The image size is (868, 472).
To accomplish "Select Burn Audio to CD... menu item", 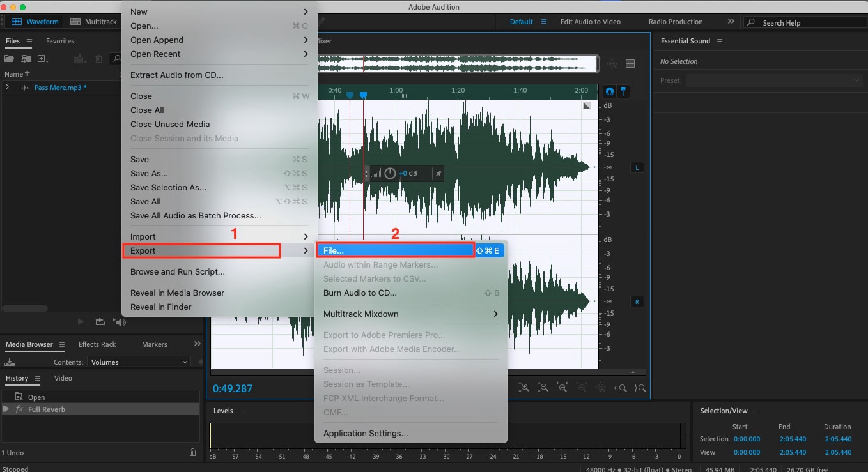I will 410,293.
